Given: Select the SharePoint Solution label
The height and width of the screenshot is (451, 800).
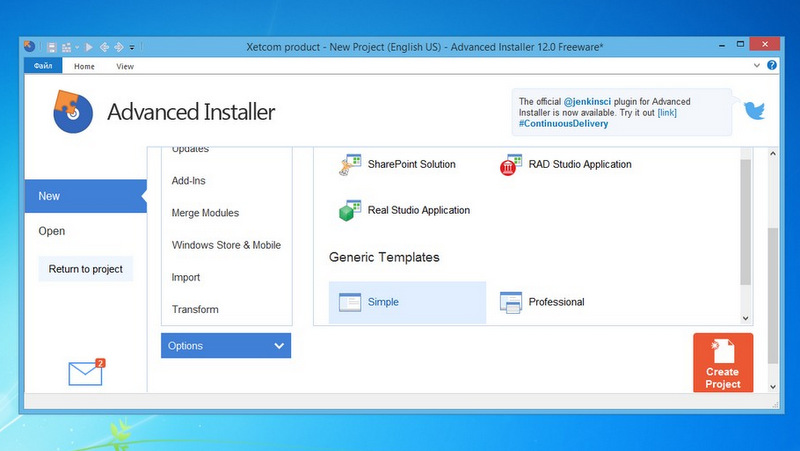Looking at the screenshot, I should pos(411,164).
